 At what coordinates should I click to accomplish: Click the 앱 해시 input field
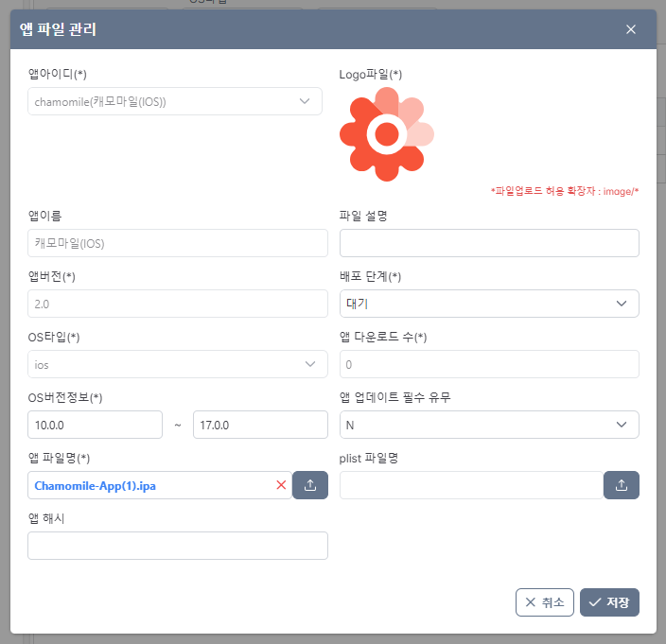177,546
